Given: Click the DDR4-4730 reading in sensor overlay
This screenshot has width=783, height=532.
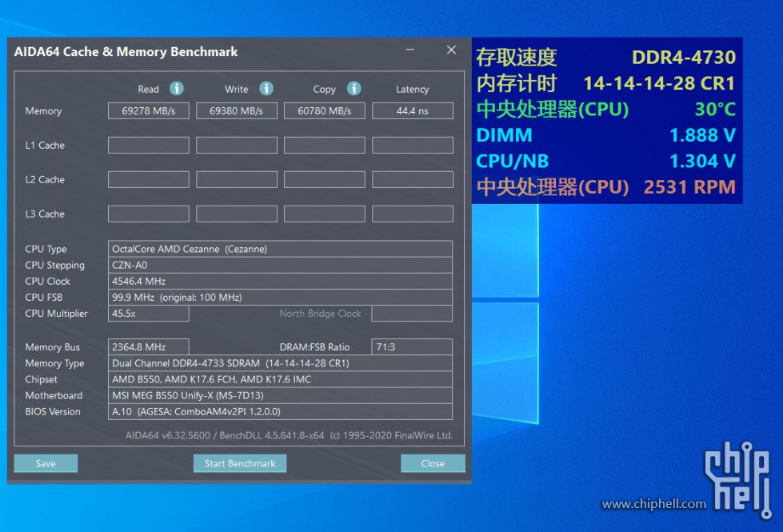Looking at the screenshot, I should 684,57.
